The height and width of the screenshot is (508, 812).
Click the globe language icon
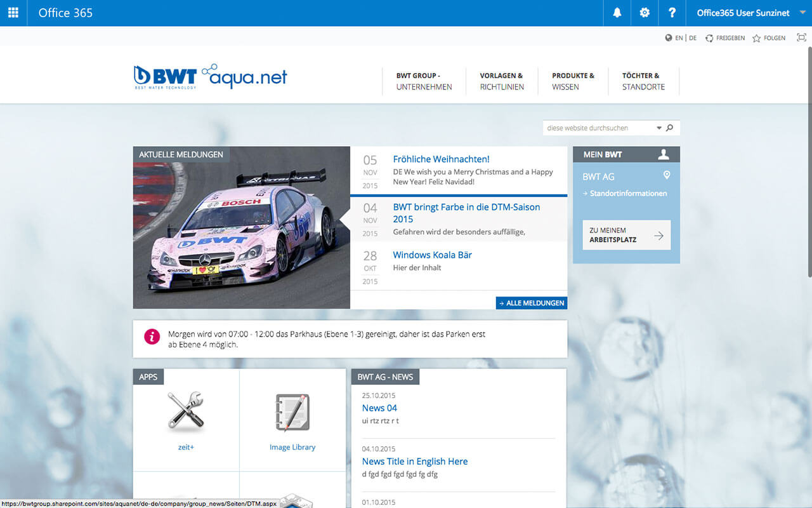(x=669, y=38)
